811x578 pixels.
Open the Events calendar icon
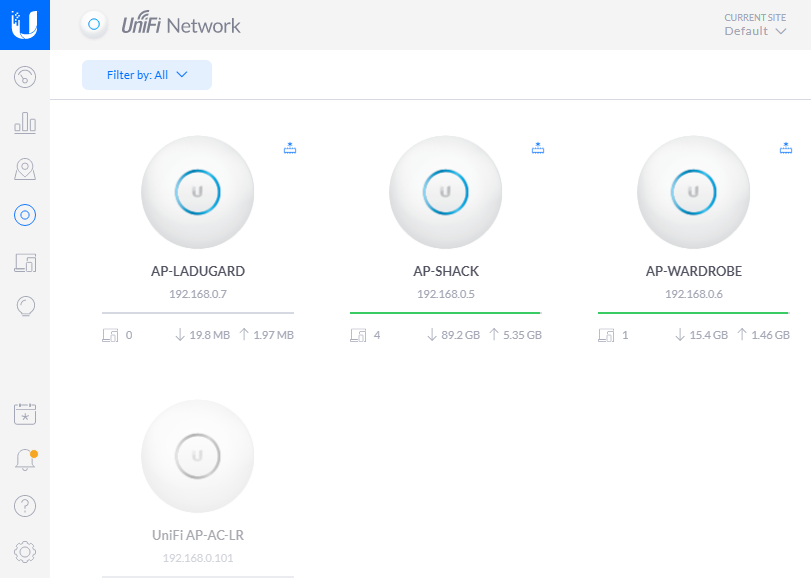tap(25, 414)
